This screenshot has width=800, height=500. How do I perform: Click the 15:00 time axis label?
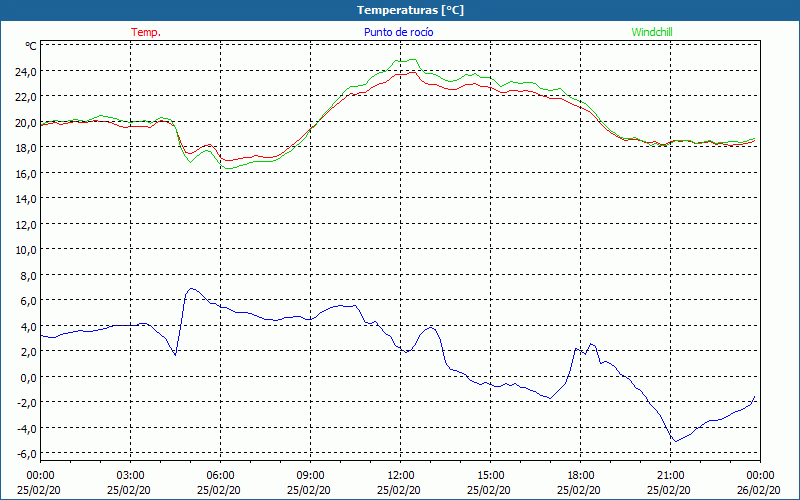(x=491, y=476)
